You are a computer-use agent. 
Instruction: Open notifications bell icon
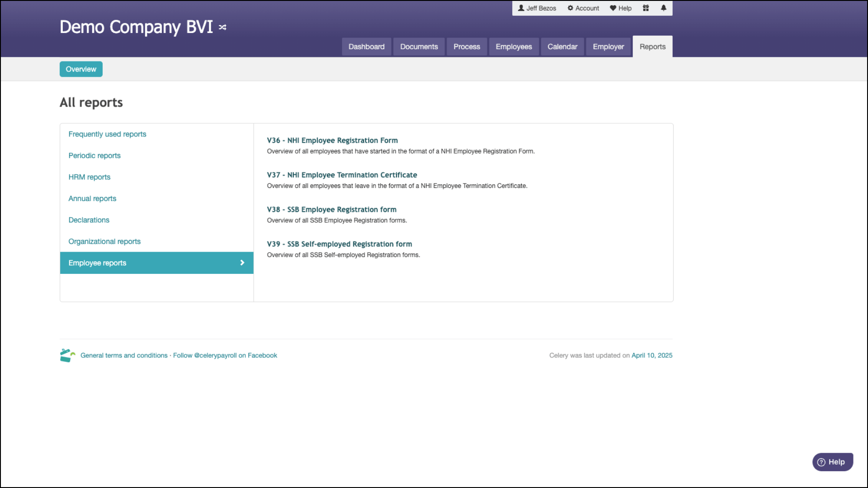point(663,8)
